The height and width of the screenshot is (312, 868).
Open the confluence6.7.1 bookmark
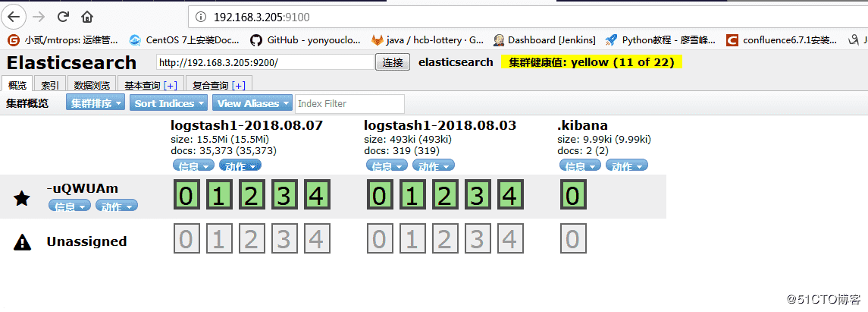click(x=782, y=40)
